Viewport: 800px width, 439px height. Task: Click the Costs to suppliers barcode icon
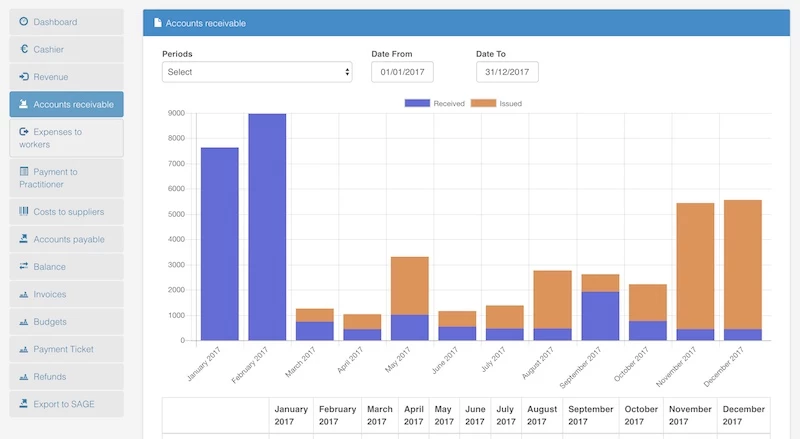click(x=24, y=212)
